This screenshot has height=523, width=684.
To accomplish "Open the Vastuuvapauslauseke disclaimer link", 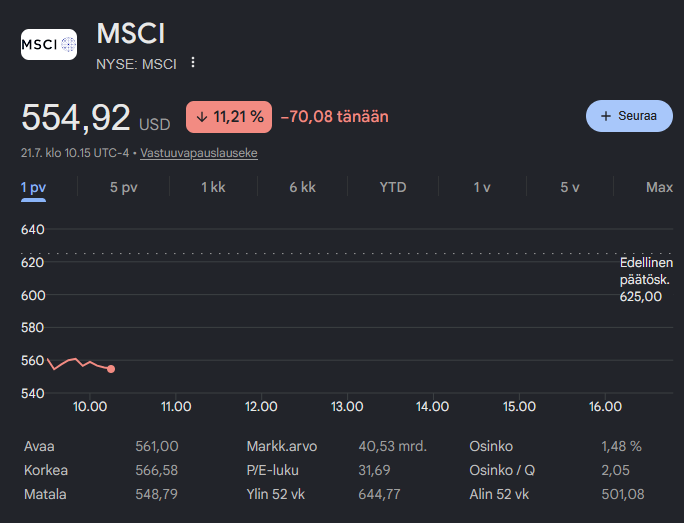I will [x=198, y=153].
